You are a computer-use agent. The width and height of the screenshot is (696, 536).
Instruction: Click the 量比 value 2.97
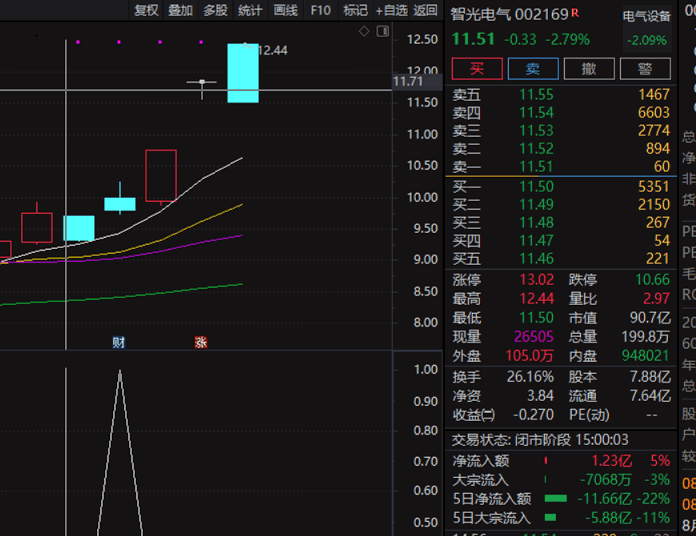coord(656,299)
